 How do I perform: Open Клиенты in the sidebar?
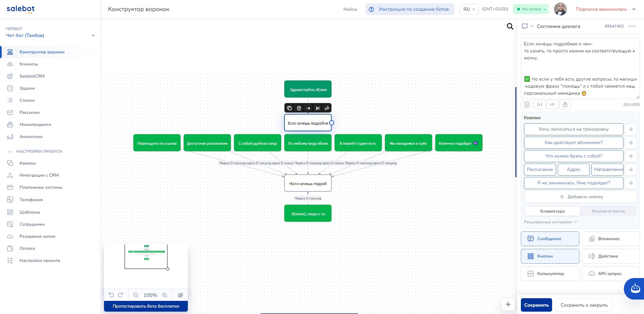[x=29, y=64]
